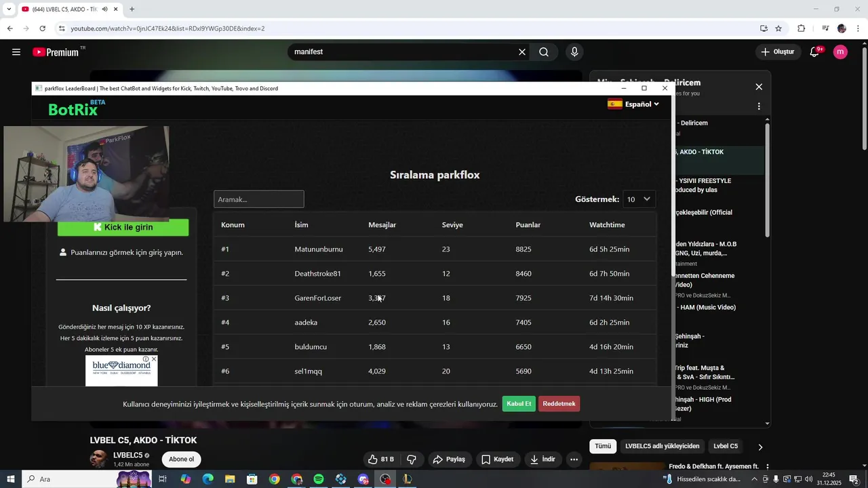Like the video with thumbs up
Viewport: 868px width, 488px height.
point(380,460)
